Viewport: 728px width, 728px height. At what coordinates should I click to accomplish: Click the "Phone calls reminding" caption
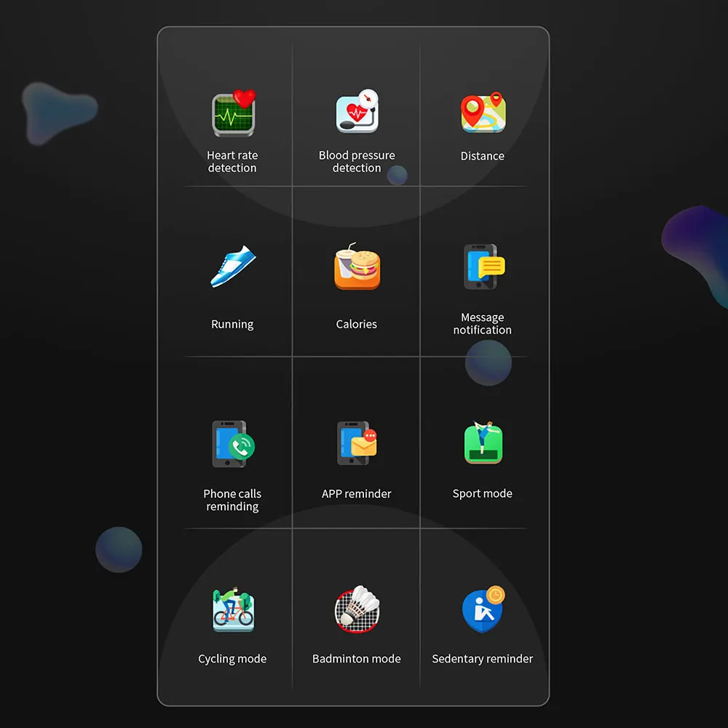click(232, 500)
